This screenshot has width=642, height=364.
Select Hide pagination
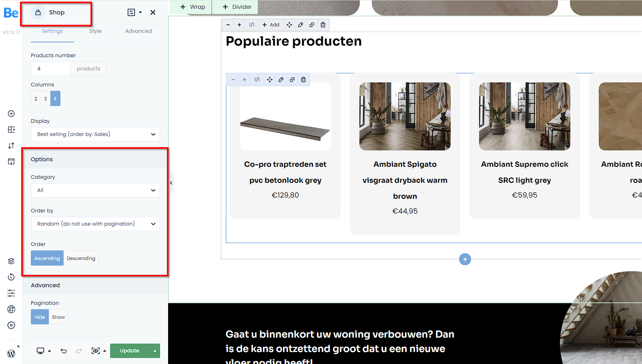tap(40, 317)
